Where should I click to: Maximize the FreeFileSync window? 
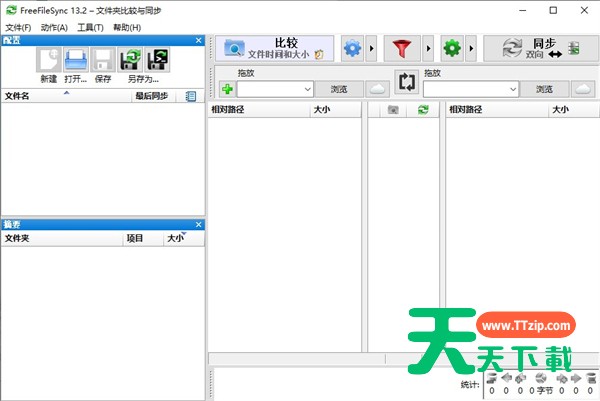coord(553,10)
